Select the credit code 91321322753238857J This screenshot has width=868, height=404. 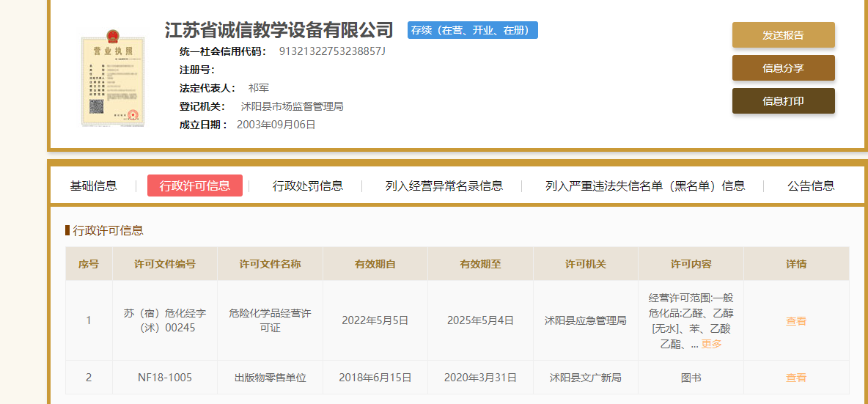pos(332,51)
